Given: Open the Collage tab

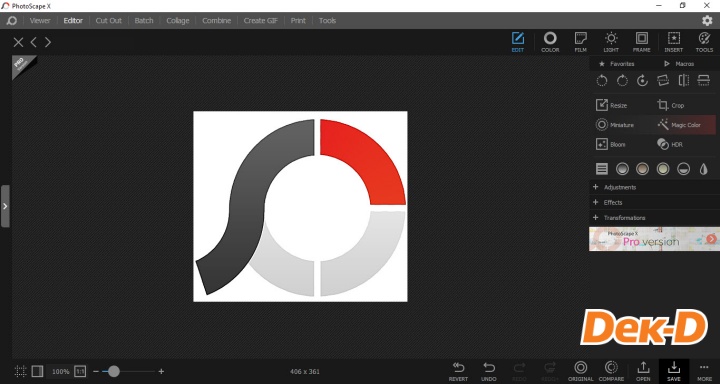Looking at the screenshot, I should [x=178, y=21].
